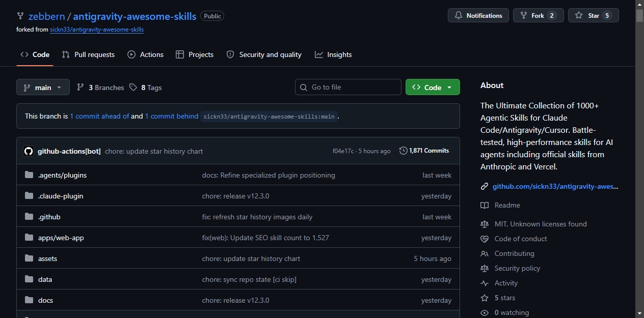The width and height of the screenshot is (644, 318).
Task: Open the Pull requests tab
Action: coord(88,54)
